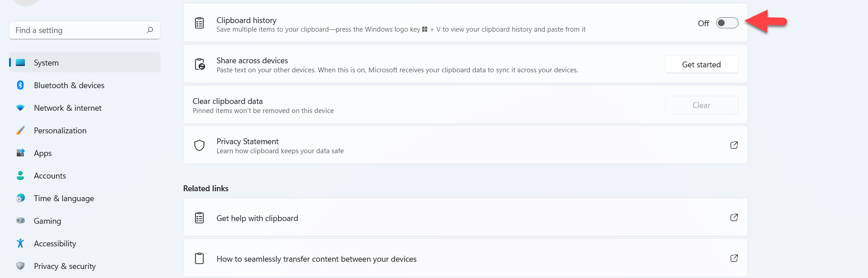Click the Time & language globe icon
The image size is (868, 278).
coord(20,198)
